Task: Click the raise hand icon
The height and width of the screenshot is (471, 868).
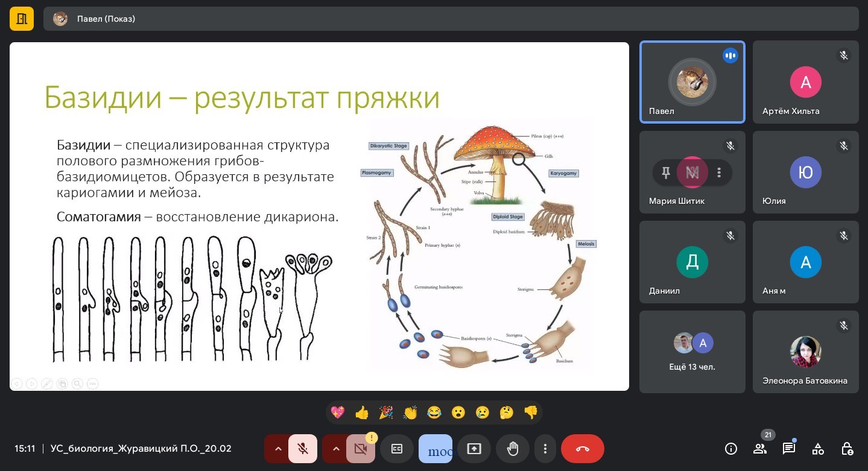Action: click(x=513, y=449)
